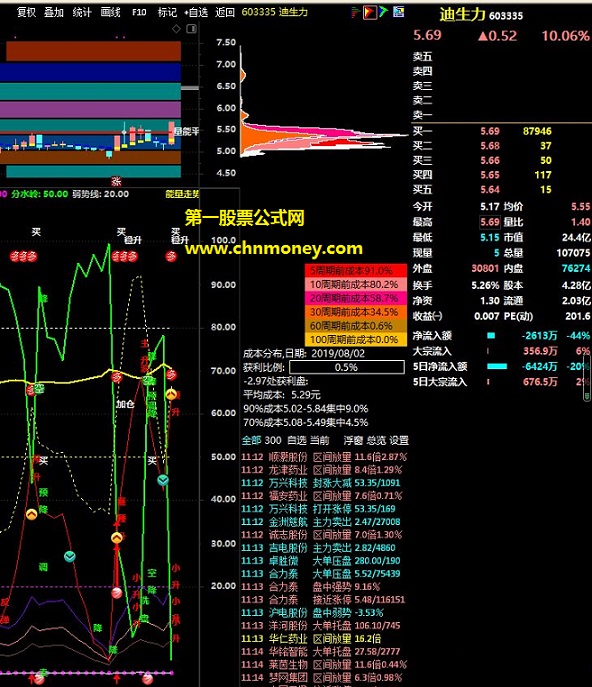Screen dimensions: 592x687
Task: Click the blue picture icon in toolbar
Action: pyautogui.click(x=398, y=12)
